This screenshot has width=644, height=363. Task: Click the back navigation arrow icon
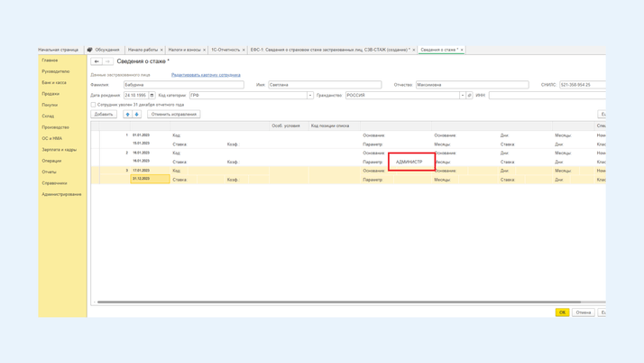pos(97,61)
